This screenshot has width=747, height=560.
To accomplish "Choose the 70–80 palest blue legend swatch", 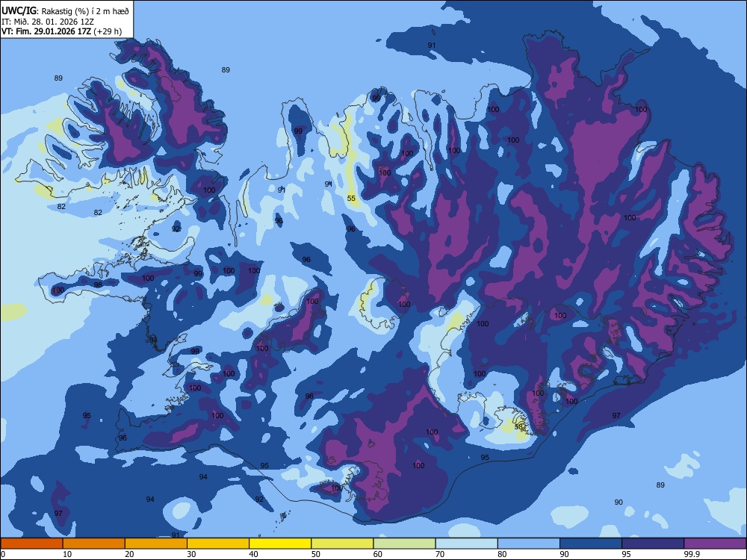I will click(x=466, y=544).
